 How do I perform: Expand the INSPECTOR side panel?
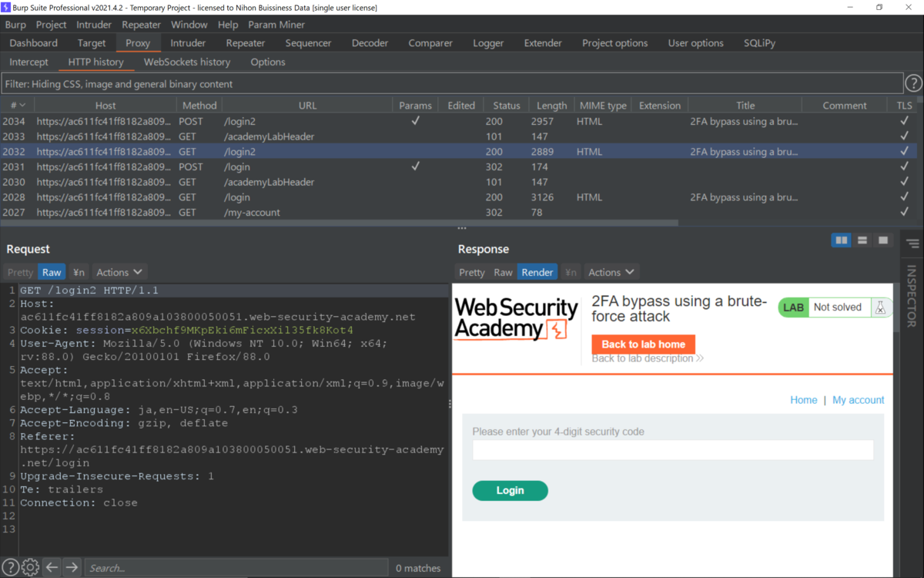[x=912, y=296]
